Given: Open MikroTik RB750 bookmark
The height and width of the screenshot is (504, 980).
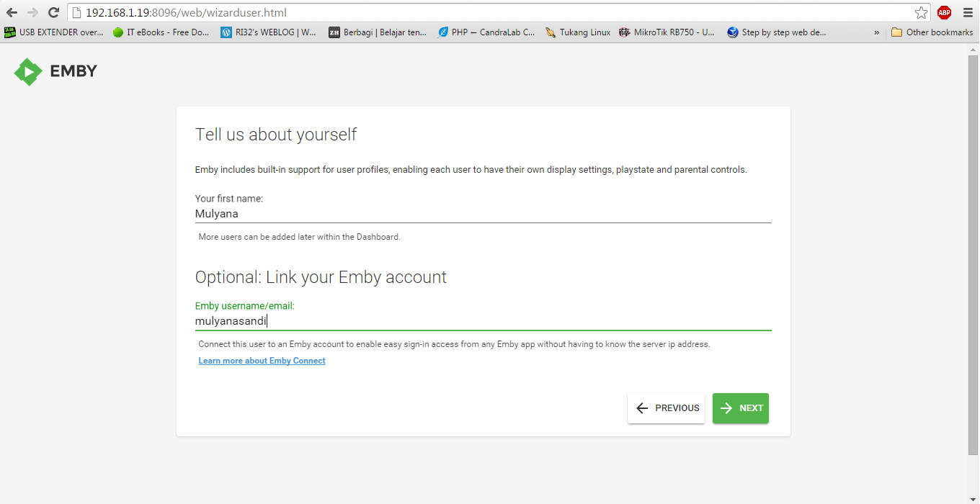Looking at the screenshot, I should (667, 32).
